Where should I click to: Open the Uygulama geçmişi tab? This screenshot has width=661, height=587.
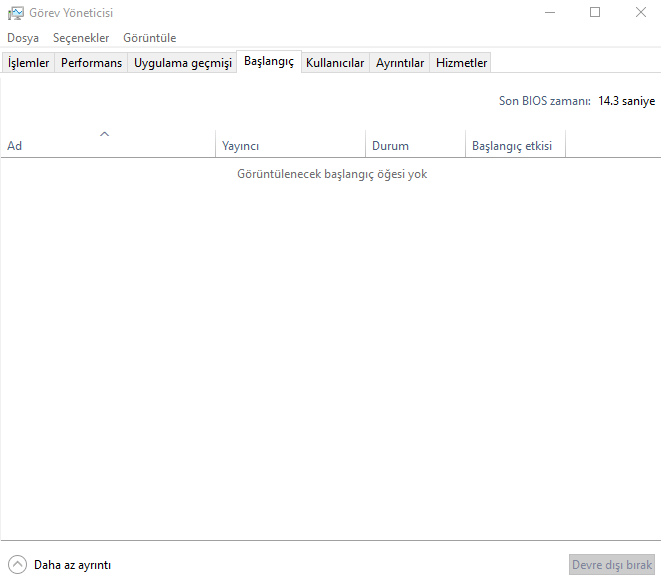183,63
